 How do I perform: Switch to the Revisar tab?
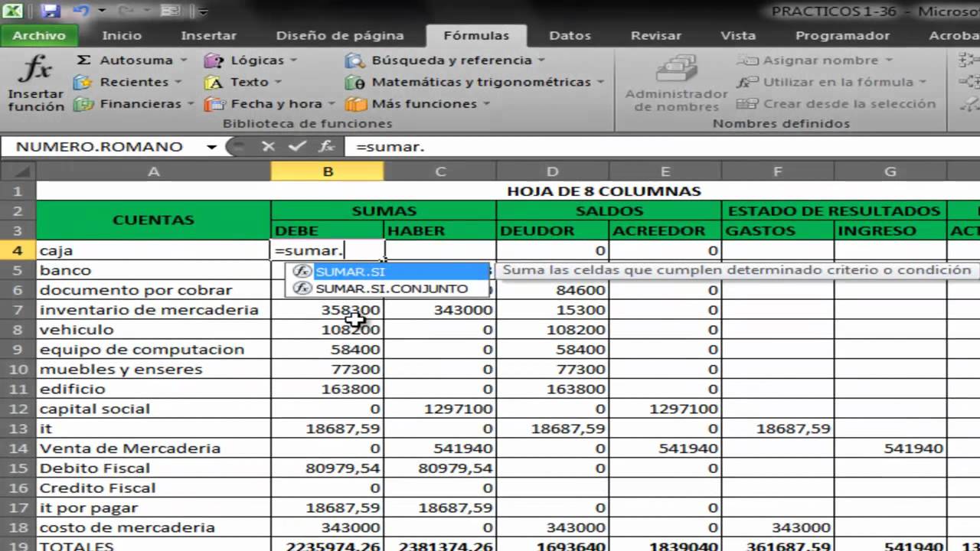click(656, 35)
